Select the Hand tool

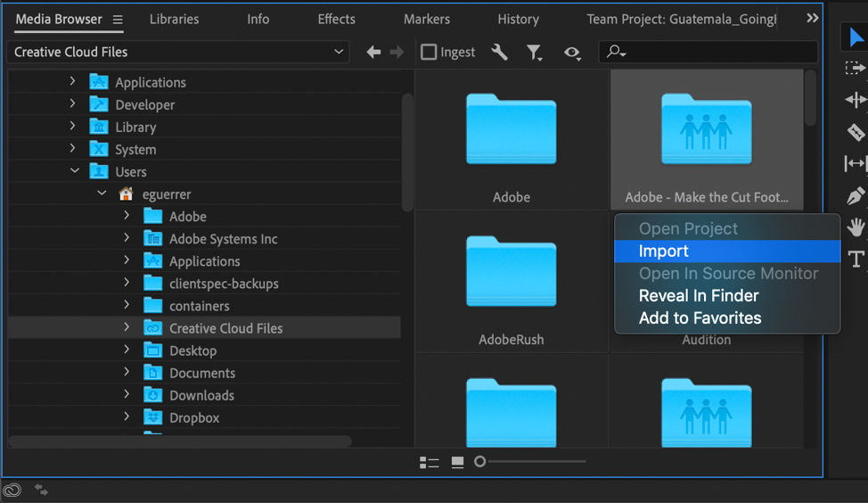pyautogui.click(x=856, y=227)
